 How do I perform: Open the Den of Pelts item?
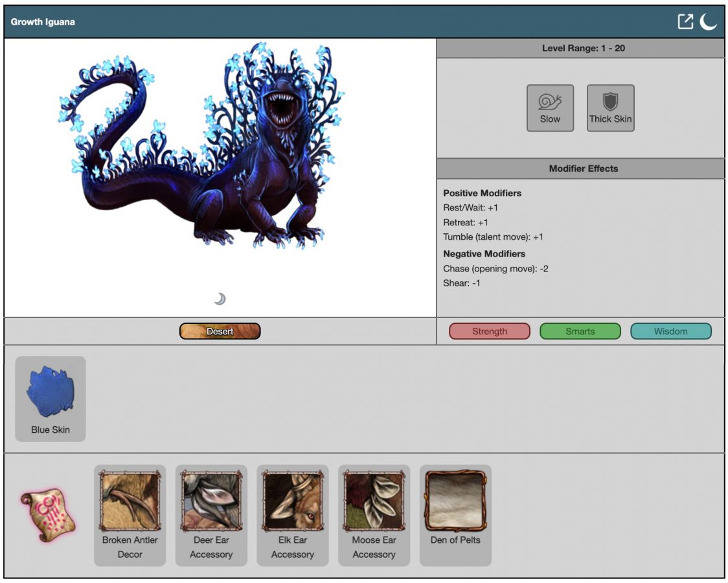pos(455,515)
